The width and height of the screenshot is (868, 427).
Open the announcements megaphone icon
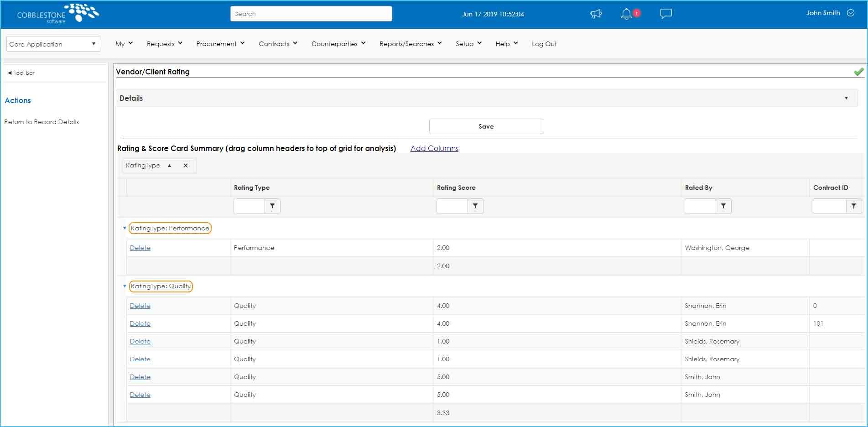point(596,14)
